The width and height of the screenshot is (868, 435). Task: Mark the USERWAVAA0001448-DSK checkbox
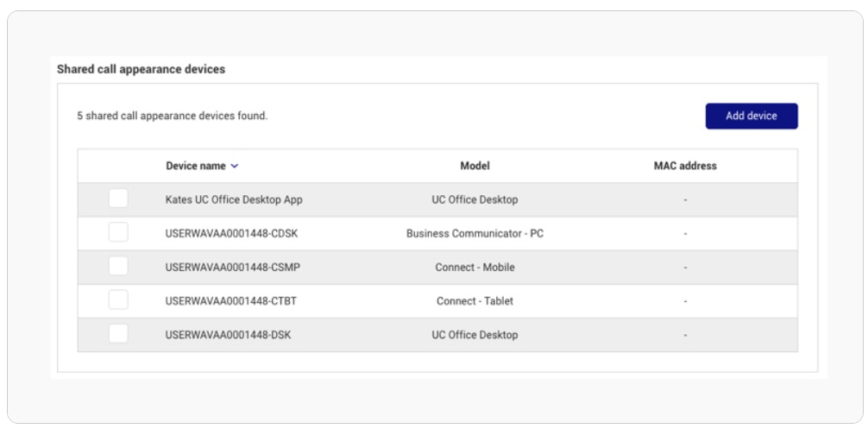pos(118,333)
